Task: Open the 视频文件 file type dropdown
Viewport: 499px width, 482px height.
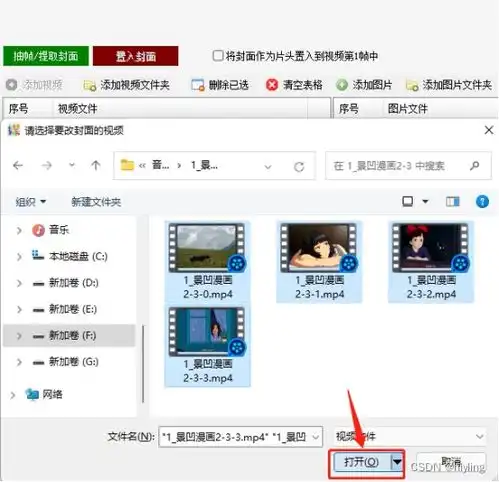Action: pos(410,436)
